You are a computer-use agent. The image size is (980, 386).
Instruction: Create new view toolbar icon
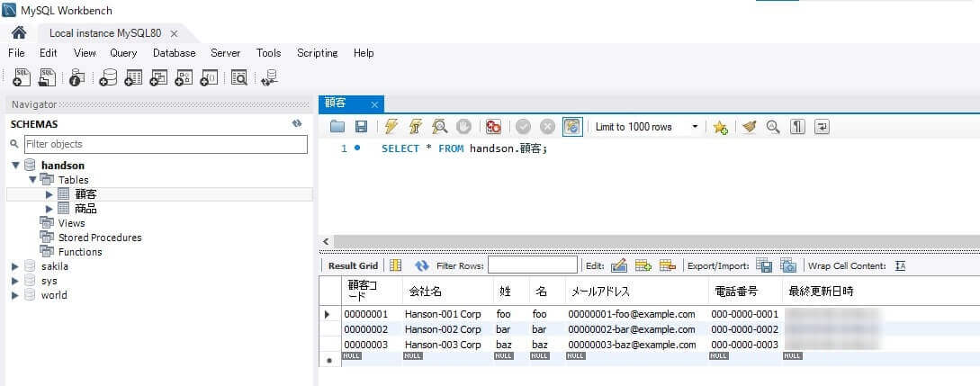(158, 77)
